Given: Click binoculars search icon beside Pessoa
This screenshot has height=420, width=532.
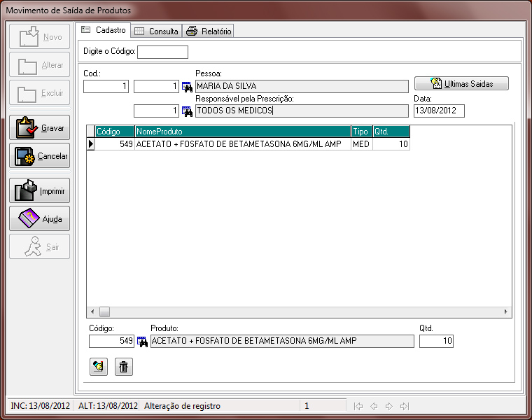Looking at the screenshot, I should tap(187, 87).
